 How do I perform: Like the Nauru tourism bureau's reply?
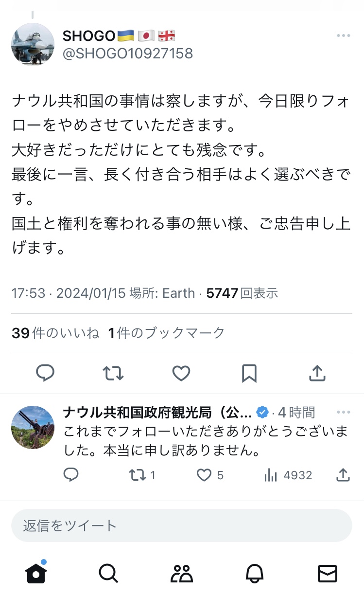click(204, 475)
